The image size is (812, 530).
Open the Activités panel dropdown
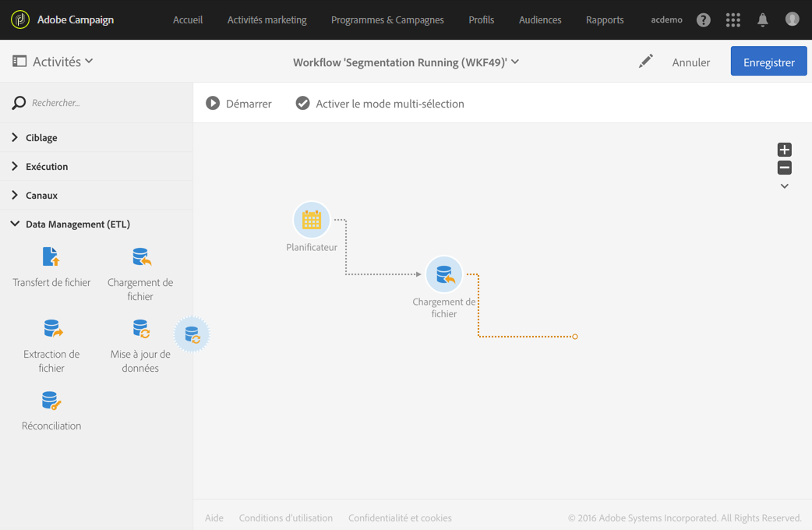(x=53, y=62)
